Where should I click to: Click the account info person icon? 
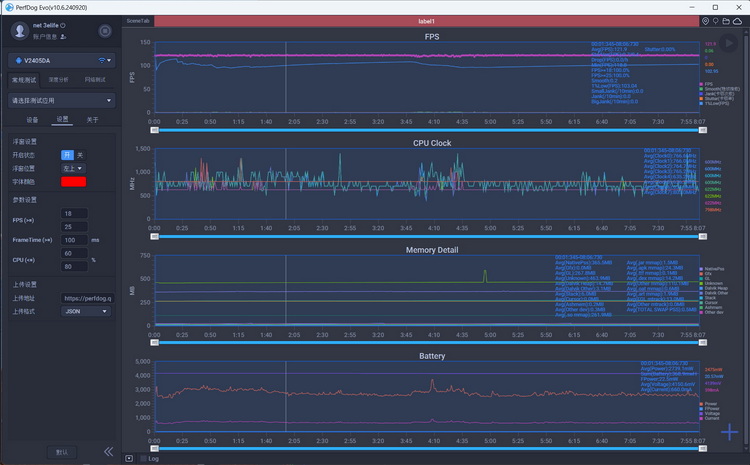click(x=63, y=37)
